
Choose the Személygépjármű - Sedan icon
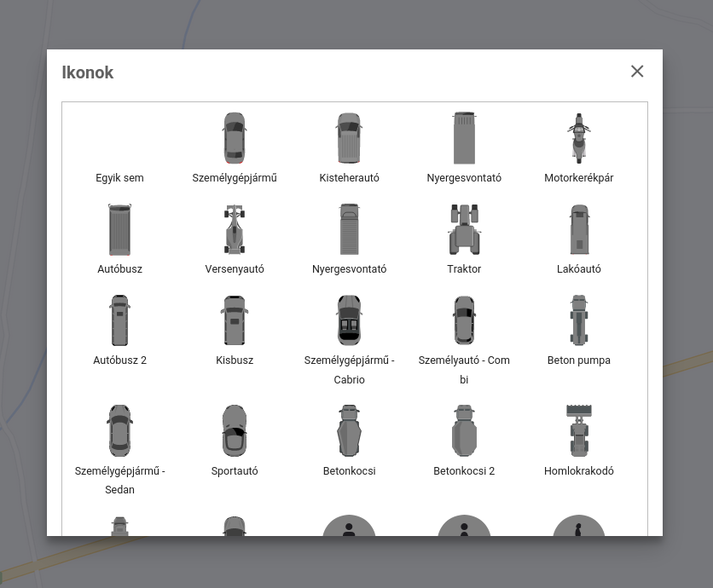120,431
